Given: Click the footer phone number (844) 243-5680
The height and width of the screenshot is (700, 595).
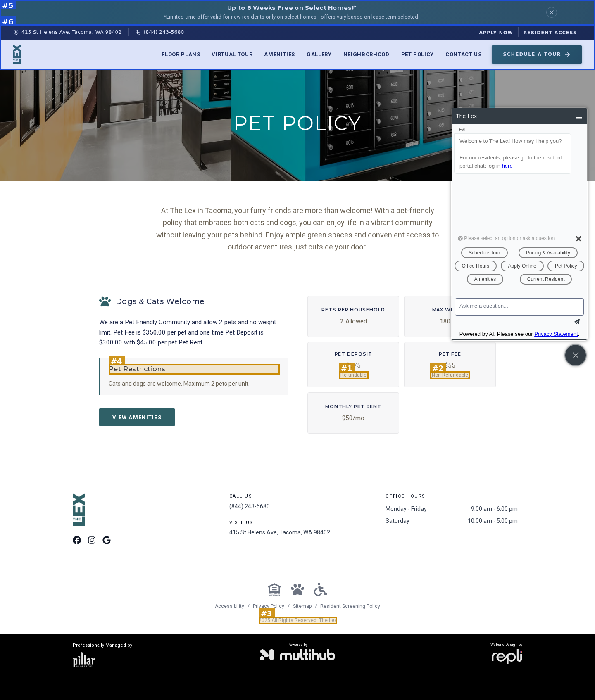Looking at the screenshot, I should click(x=250, y=506).
